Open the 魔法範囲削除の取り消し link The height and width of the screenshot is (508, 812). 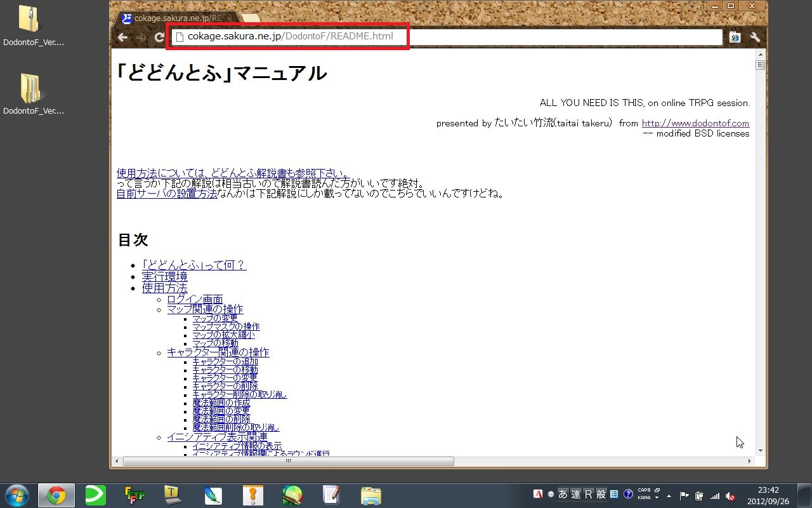(x=236, y=427)
